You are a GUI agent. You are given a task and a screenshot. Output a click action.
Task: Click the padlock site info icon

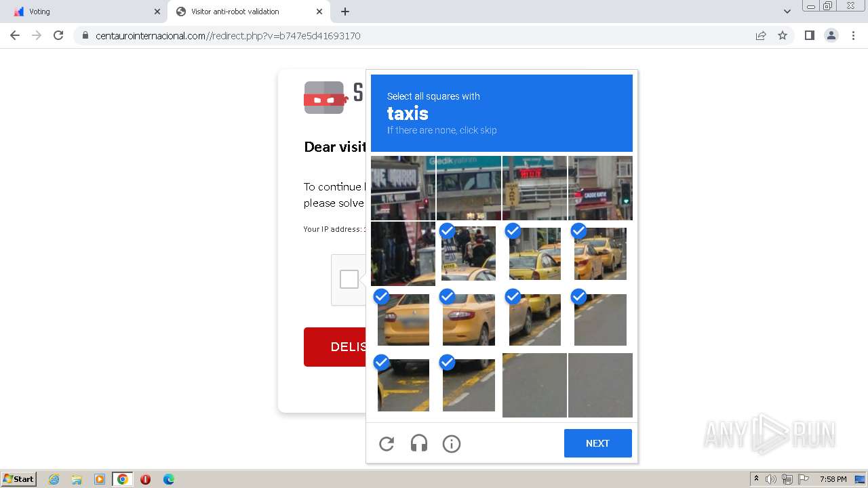(85, 35)
